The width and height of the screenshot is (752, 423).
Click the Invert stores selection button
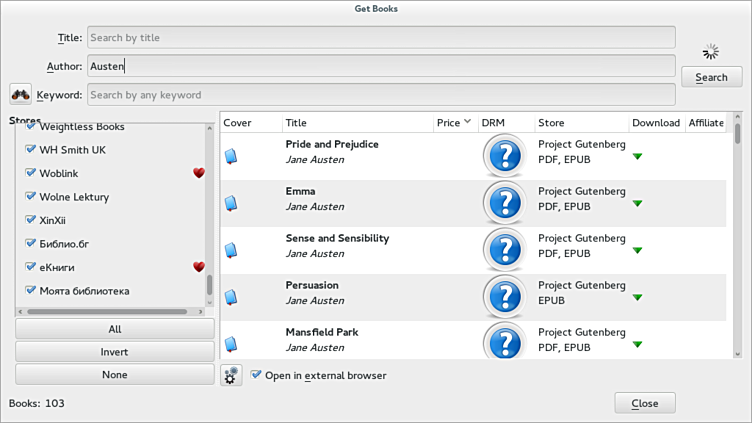(115, 352)
